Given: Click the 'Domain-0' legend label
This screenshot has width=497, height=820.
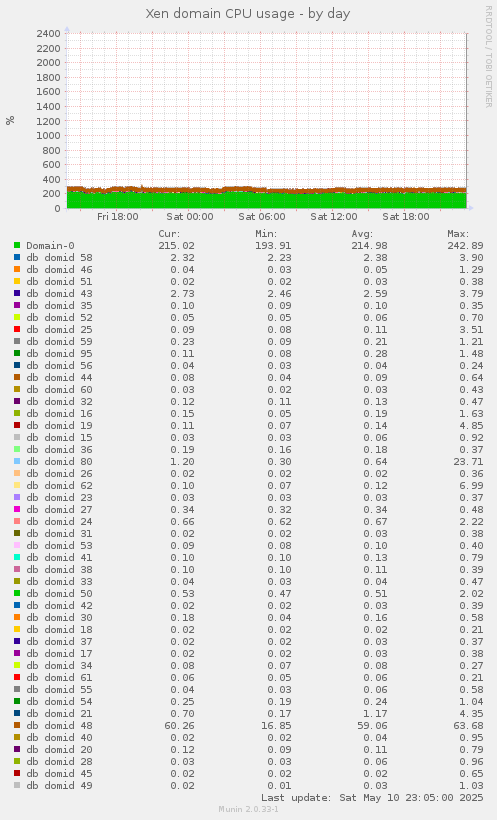Looking at the screenshot, I should [x=50, y=245].
